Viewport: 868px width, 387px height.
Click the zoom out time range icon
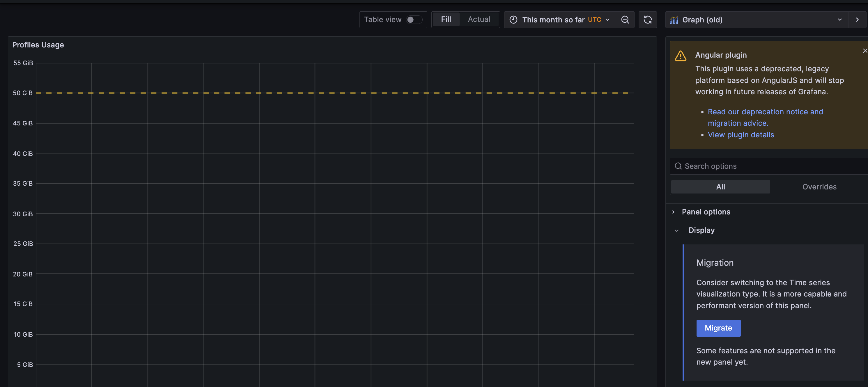[x=625, y=19]
